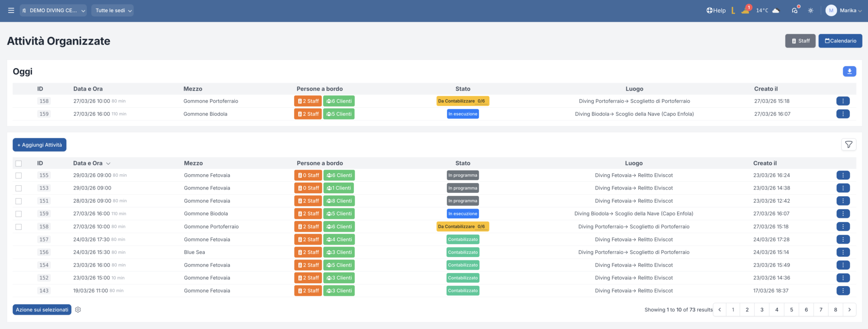Check the row checkbox for activity 158
Screen dimensions: 868x329
point(19,227)
